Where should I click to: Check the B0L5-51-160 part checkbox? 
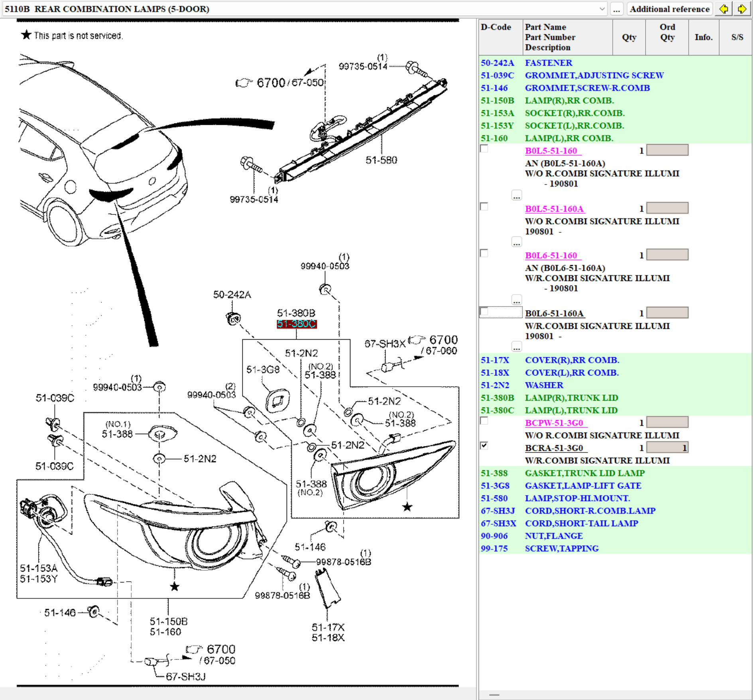pos(484,149)
